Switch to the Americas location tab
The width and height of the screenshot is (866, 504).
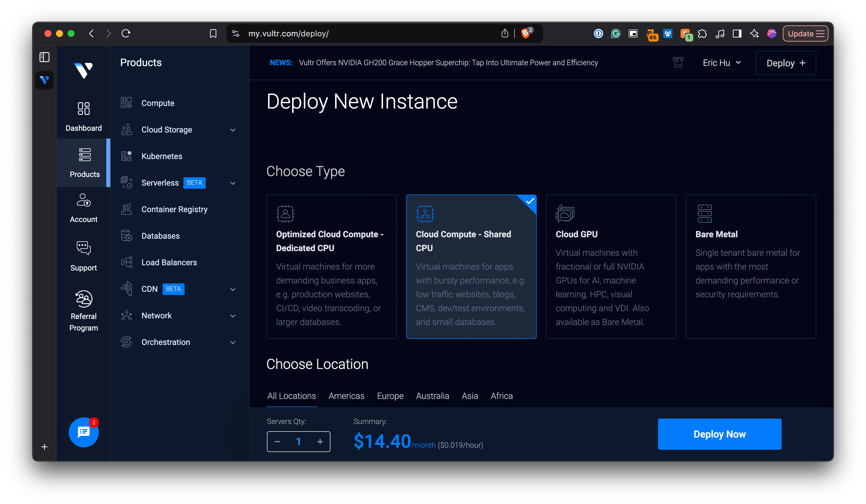(346, 396)
